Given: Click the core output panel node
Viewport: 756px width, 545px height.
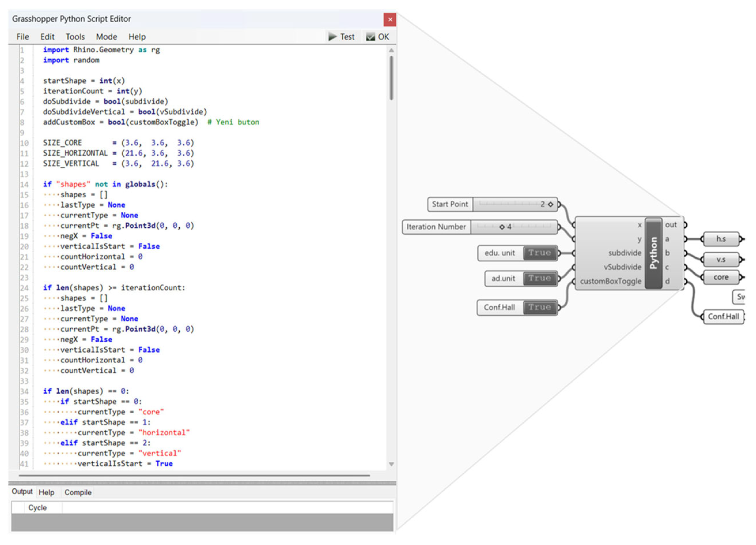Looking at the screenshot, I should pyautogui.click(x=721, y=278).
